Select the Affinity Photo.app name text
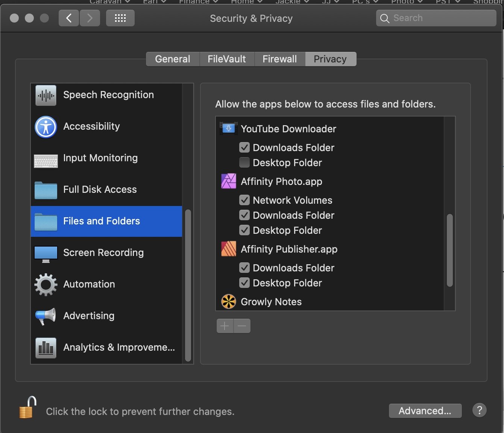Viewport: 504px width, 433px height. coord(281,182)
